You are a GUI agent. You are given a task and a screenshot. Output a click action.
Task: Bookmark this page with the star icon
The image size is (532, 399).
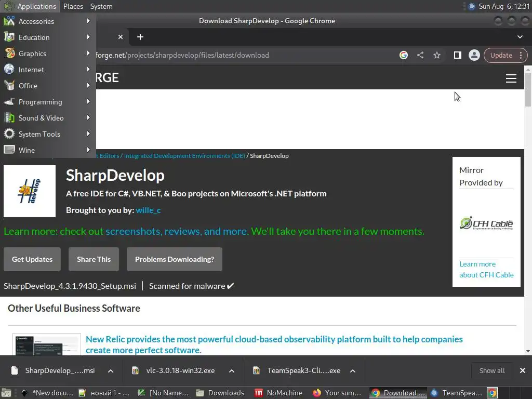coord(436,55)
